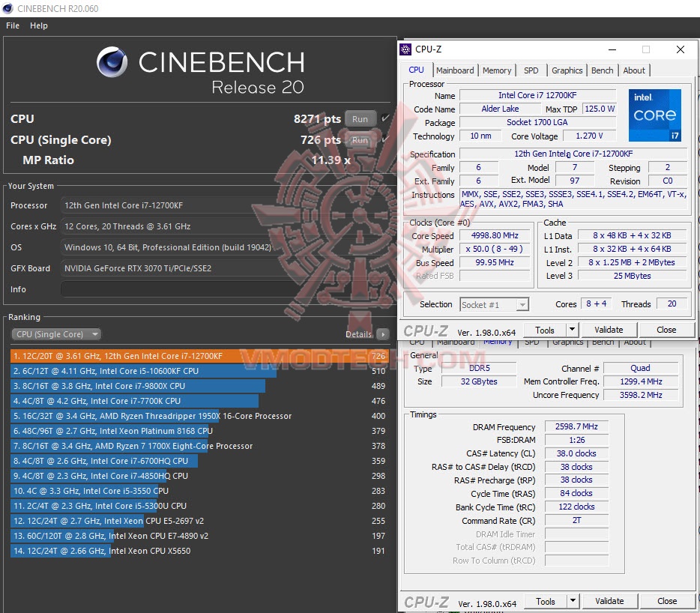This screenshot has height=613, width=700.
Task: Click the Core Speed value 4998.80 MHz
Action: coord(495,235)
